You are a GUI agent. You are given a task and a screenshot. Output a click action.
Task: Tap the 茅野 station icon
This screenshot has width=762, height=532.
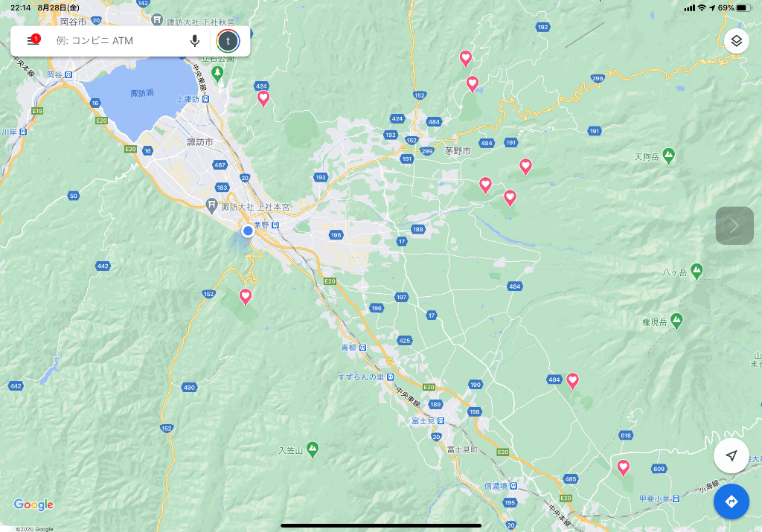pyautogui.click(x=275, y=225)
